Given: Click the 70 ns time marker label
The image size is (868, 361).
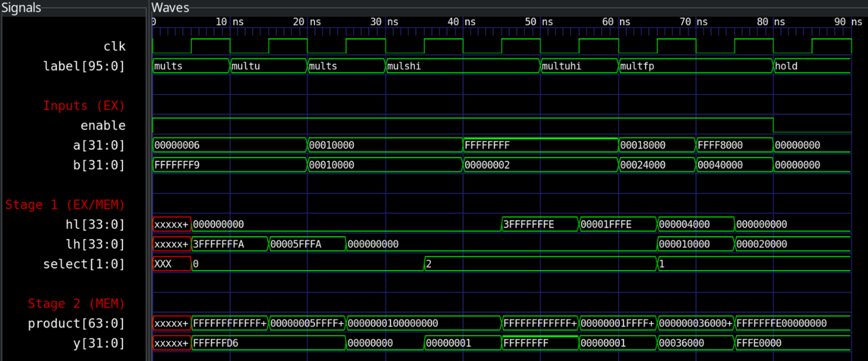Looking at the screenshot, I should click(x=695, y=22).
